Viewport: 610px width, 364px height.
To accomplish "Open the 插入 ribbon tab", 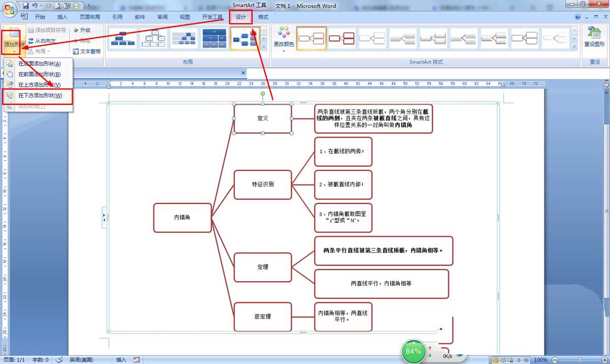I will coord(62,17).
